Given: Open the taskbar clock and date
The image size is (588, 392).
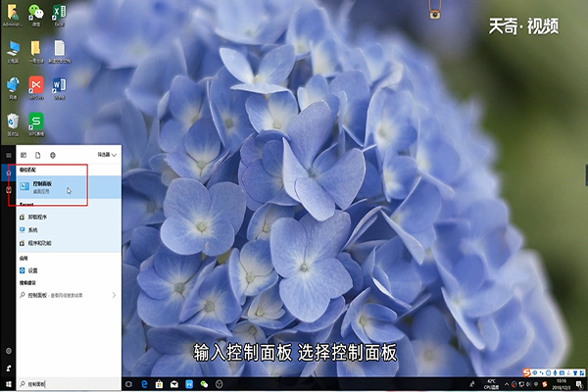Looking at the screenshot, I should click(561, 384).
